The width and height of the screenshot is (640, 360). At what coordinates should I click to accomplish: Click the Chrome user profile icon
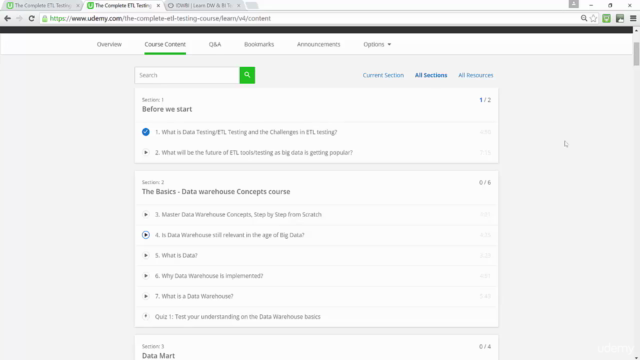click(573, 4)
